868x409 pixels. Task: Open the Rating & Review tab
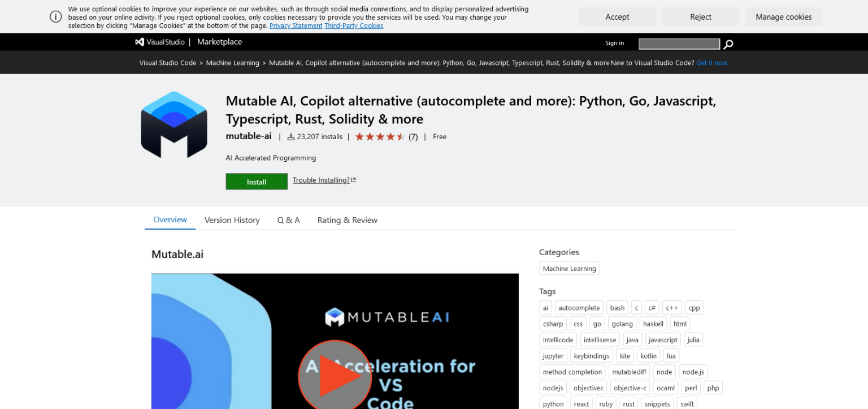pos(347,219)
